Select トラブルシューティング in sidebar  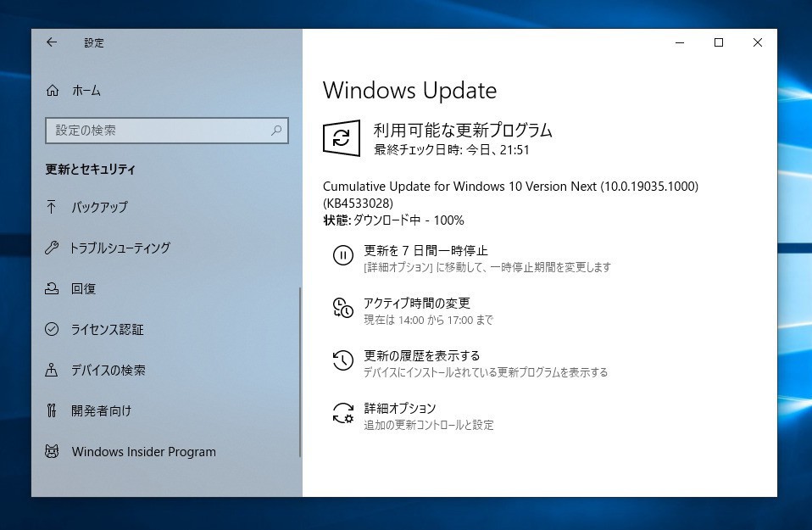click(120, 248)
